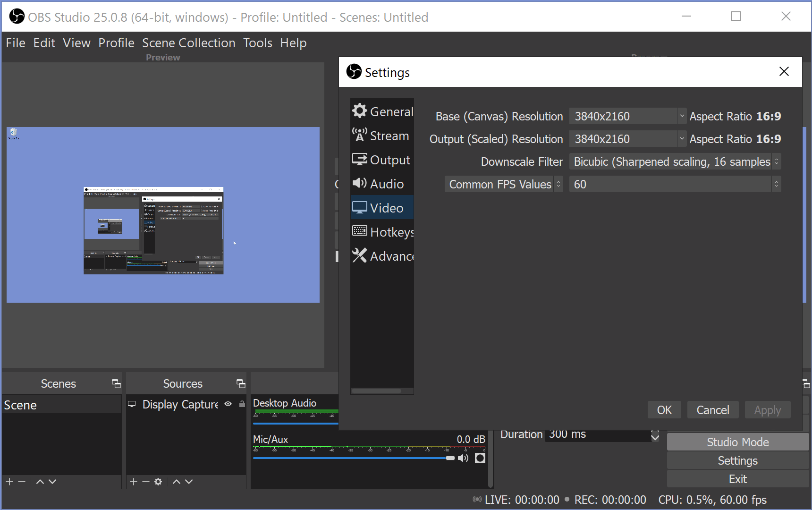The width and height of the screenshot is (812, 510).
Task: Pop out the Scenes dock panel
Action: click(x=116, y=383)
